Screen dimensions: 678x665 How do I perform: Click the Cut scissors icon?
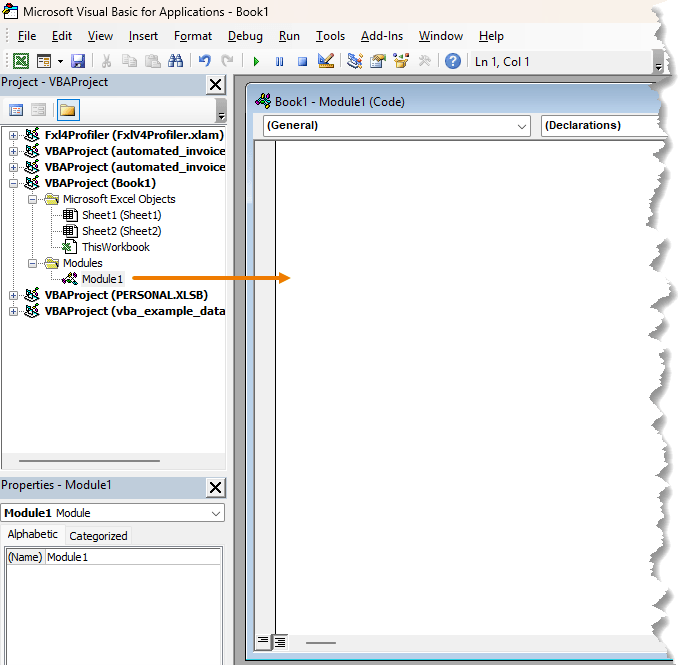click(x=106, y=61)
